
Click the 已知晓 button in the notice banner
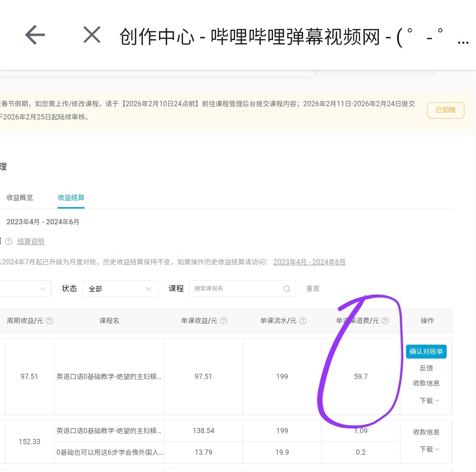446,110
